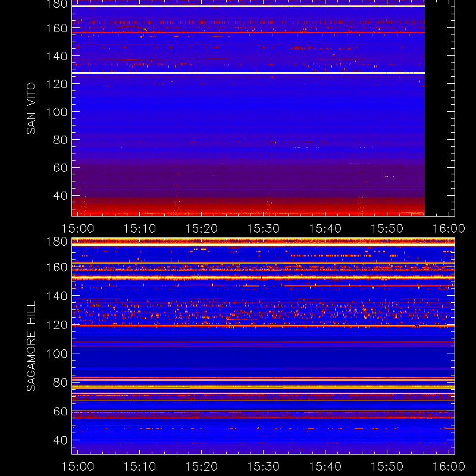The image size is (476, 476).
Task: Click 15:30 under San Vito plot
Action: coord(264,228)
